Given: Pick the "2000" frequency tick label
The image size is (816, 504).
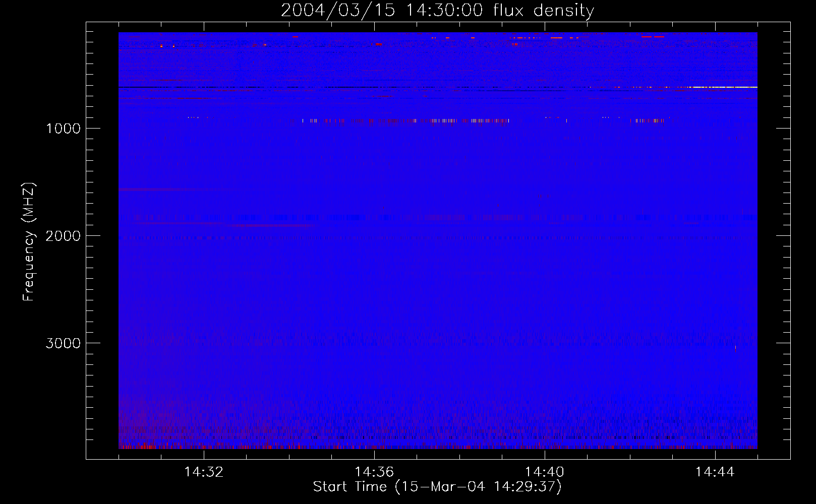Looking at the screenshot, I should pos(63,236).
